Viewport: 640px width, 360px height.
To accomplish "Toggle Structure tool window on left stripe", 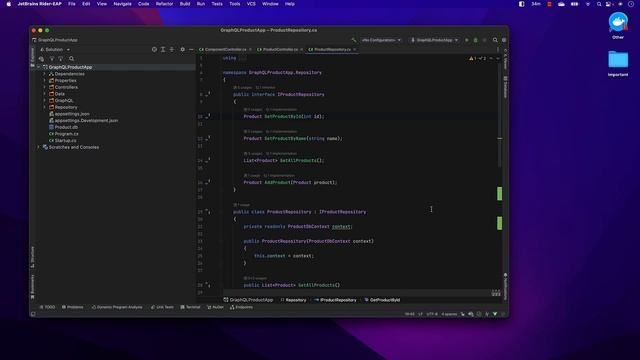I will tap(33, 257).
